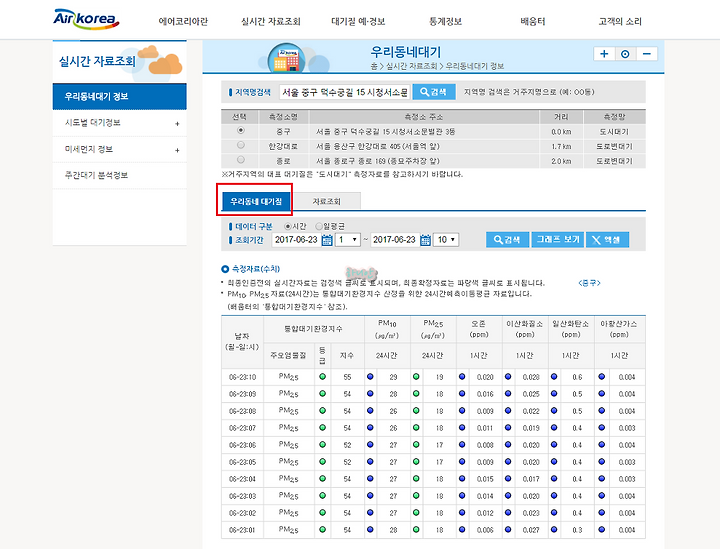This screenshot has width=720, height=549.
Task: Open the 실시간 자료조회 top menu
Action: point(270,21)
